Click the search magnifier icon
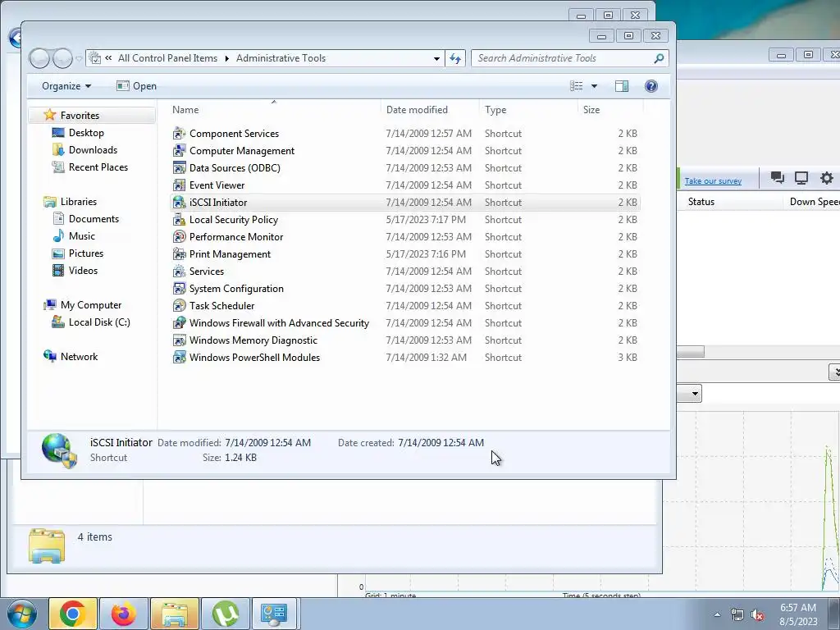 point(659,58)
